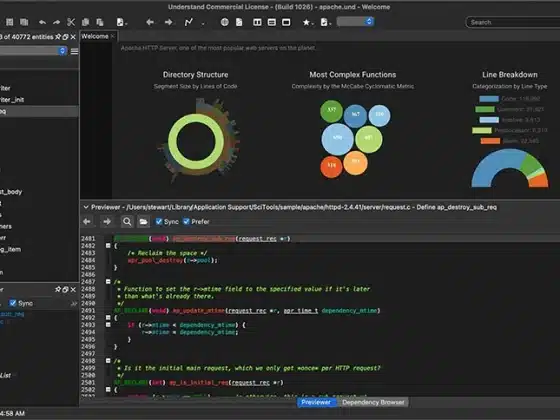This screenshot has height=420, width=560.
Task: Navigate forward with the main toolbar right arrow
Action: (168, 22)
